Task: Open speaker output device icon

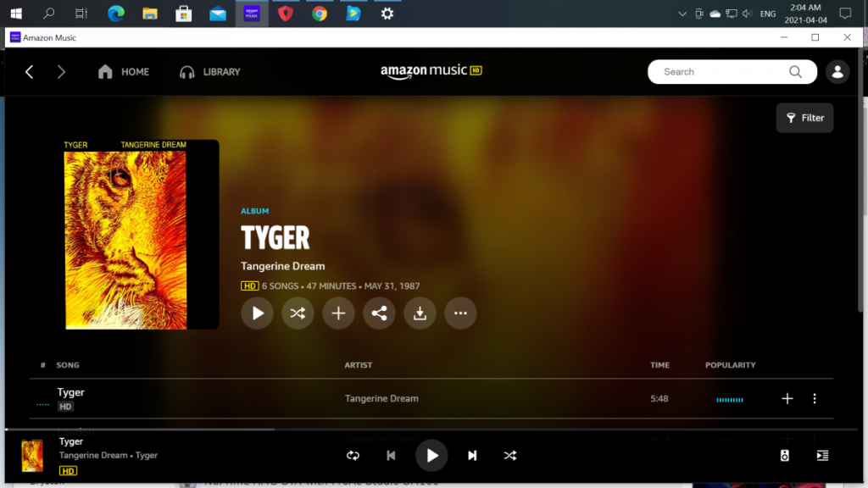Action: point(784,455)
